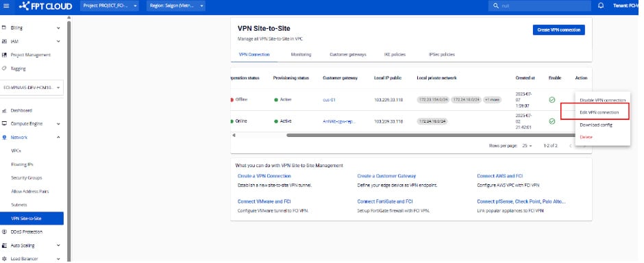Click the Connect FortiGate and FCI link

pos(385,201)
